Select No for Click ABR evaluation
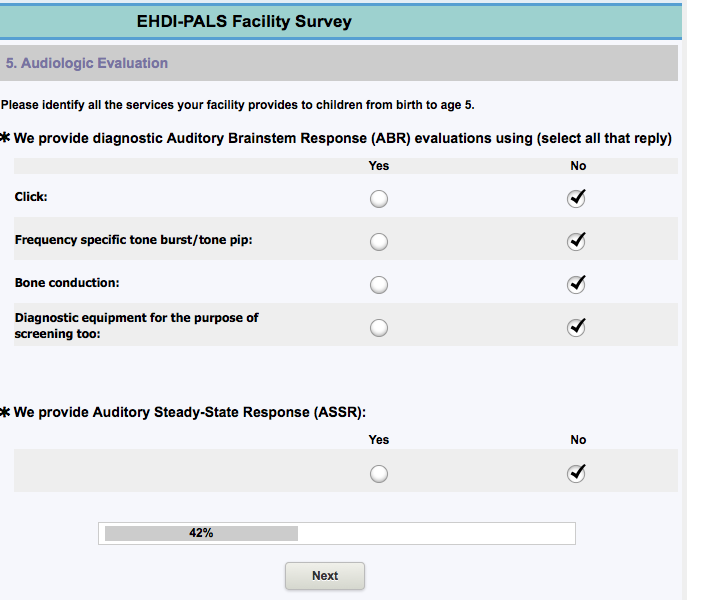This screenshot has width=701, height=600. tap(576, 199)
